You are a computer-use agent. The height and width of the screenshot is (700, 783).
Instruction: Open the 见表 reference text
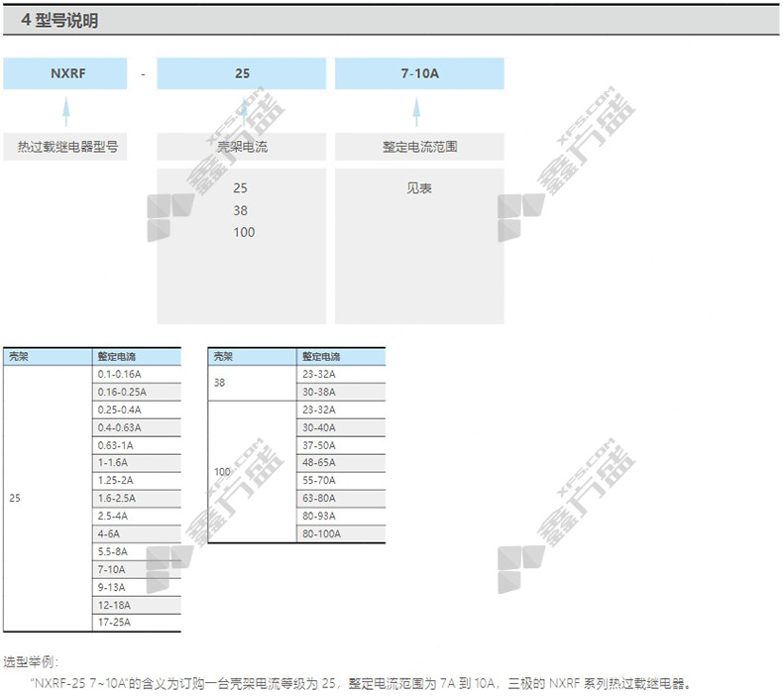[418, 188]
